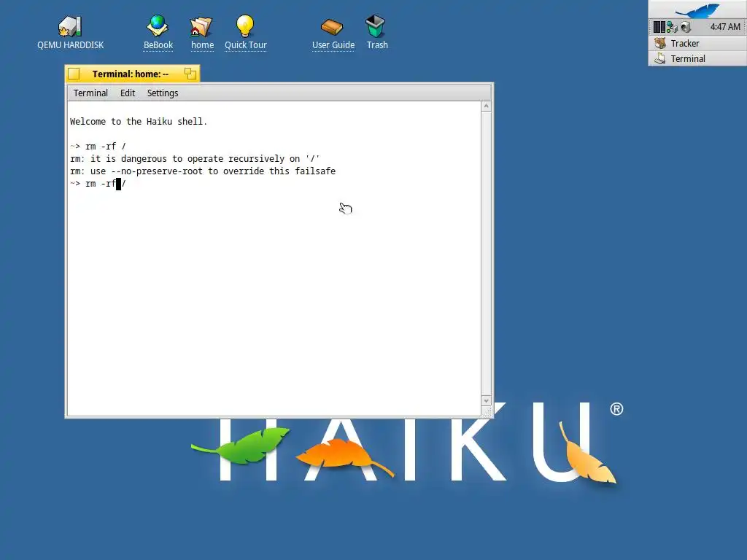Image resolution: width=747 pixels, height=560 pixels.
Task: Click the scrollbar up arrow
Action: point(487,106)
